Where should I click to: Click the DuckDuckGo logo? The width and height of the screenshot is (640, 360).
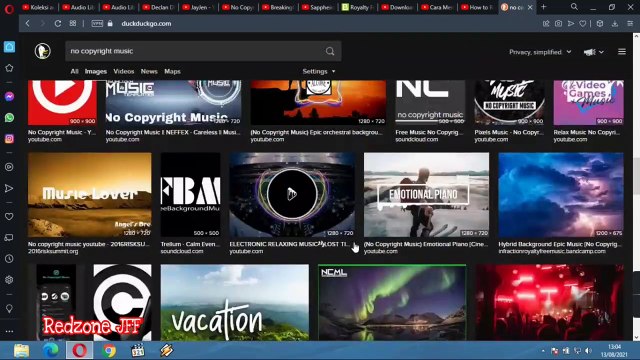click(x=42, y=51)
